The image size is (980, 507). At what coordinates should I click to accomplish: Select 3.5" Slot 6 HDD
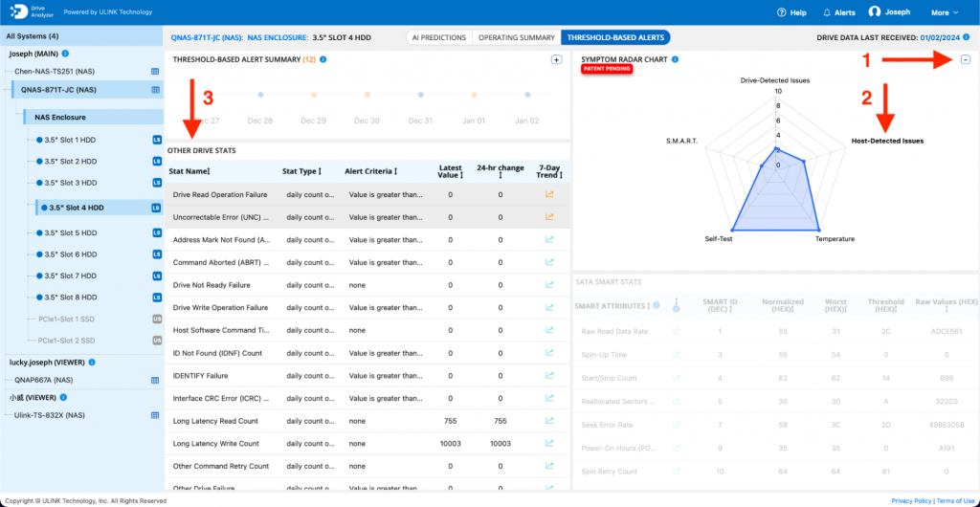71,254
